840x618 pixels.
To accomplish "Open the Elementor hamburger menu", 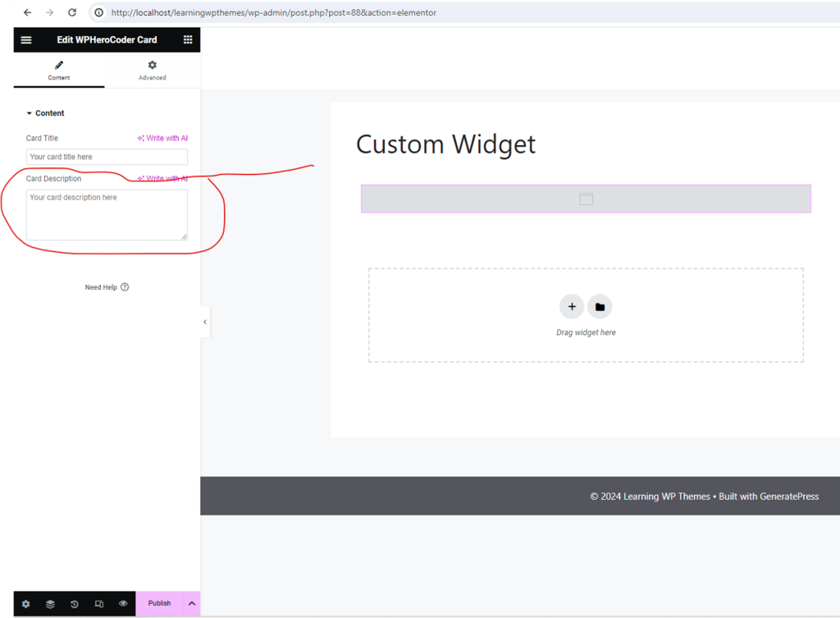I will 26,39.
